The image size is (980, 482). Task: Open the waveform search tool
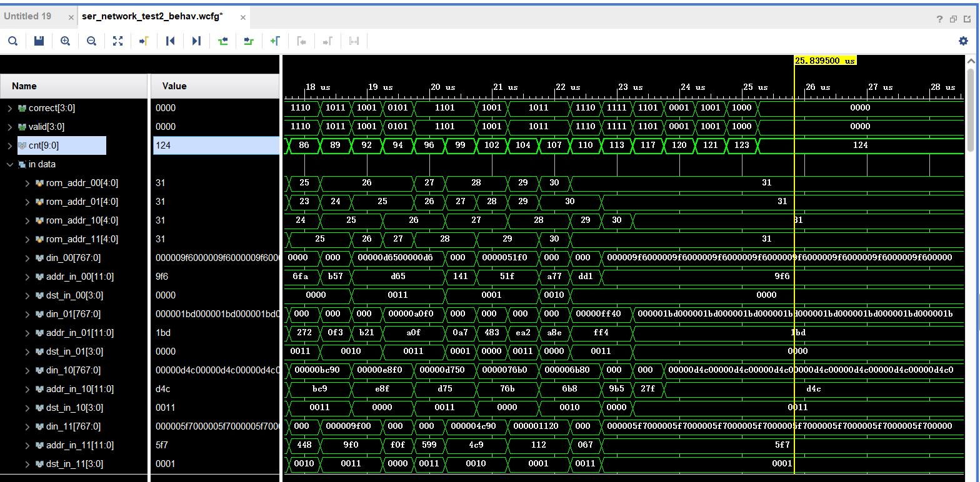pyautogui.click(x=12, y=41)
